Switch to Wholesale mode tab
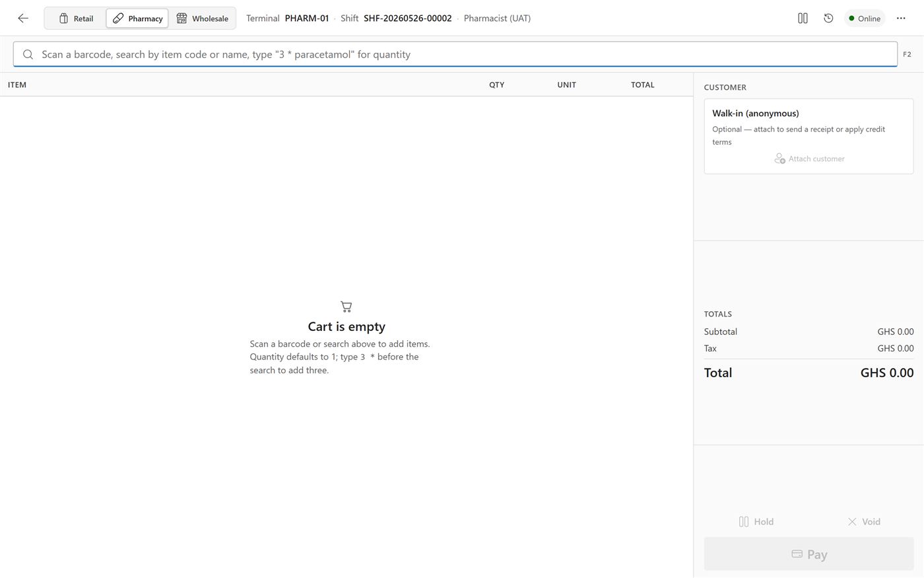This screenshot has width=924, height=578. [x=202, y=18]
